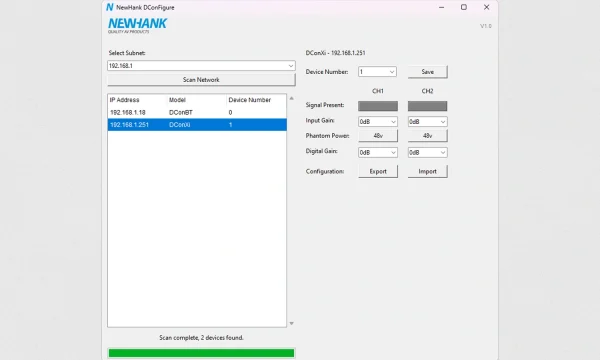Screen dimensions: 600x360
Task: Click the IP Address column header
Action: [137, 100]
